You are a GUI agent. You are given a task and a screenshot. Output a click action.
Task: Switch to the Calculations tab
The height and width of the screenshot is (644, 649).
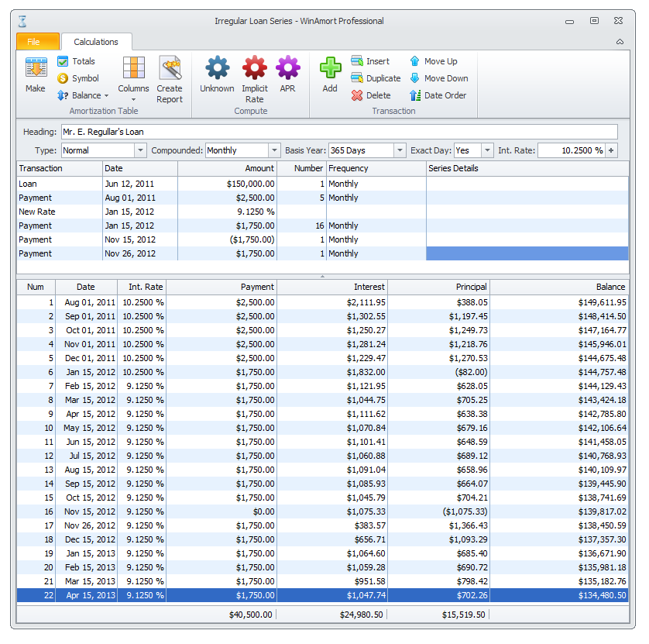click(96, 42)
